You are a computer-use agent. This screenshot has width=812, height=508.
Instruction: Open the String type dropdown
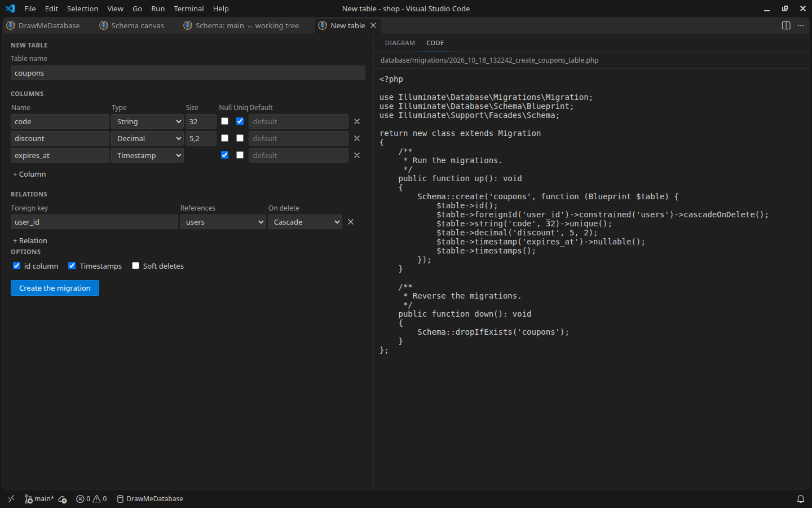pyautogui.click(x=147, y=122)
